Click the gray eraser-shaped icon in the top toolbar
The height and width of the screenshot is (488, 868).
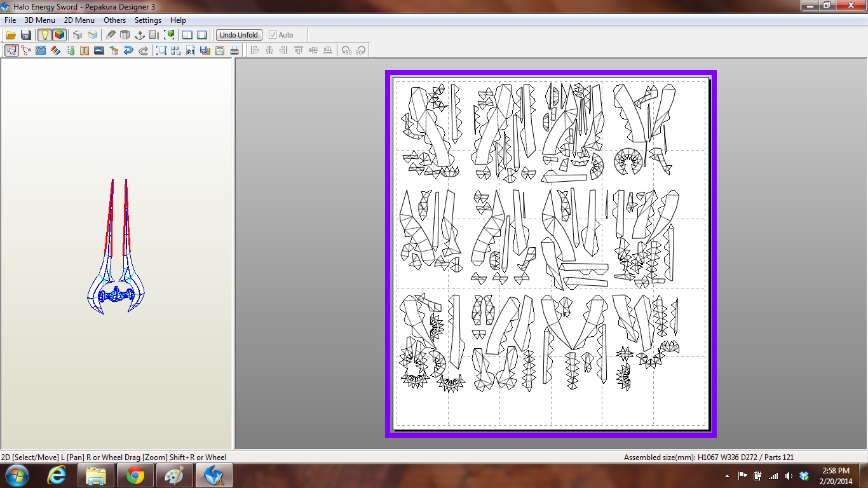click(111, 35)
